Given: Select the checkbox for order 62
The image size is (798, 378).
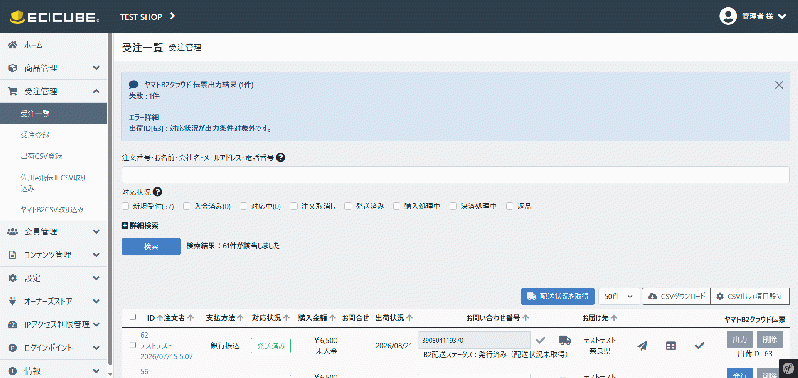Looking at the screenshot, I should click(133, 345).
